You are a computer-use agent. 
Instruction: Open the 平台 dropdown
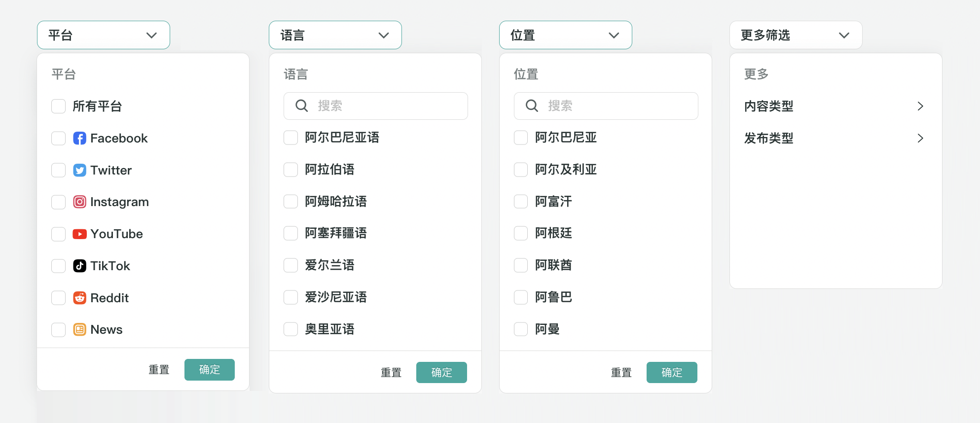point(104,35)
